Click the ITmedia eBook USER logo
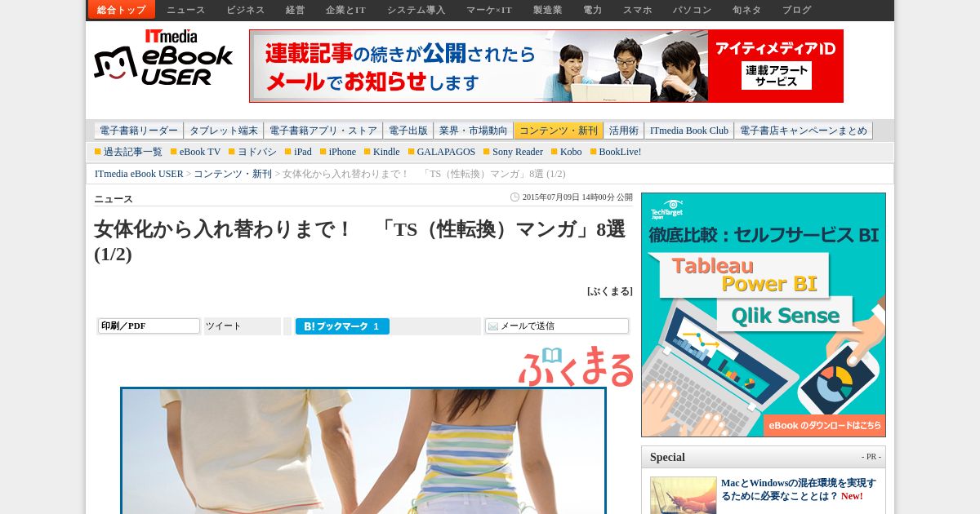 coord(163,58)
